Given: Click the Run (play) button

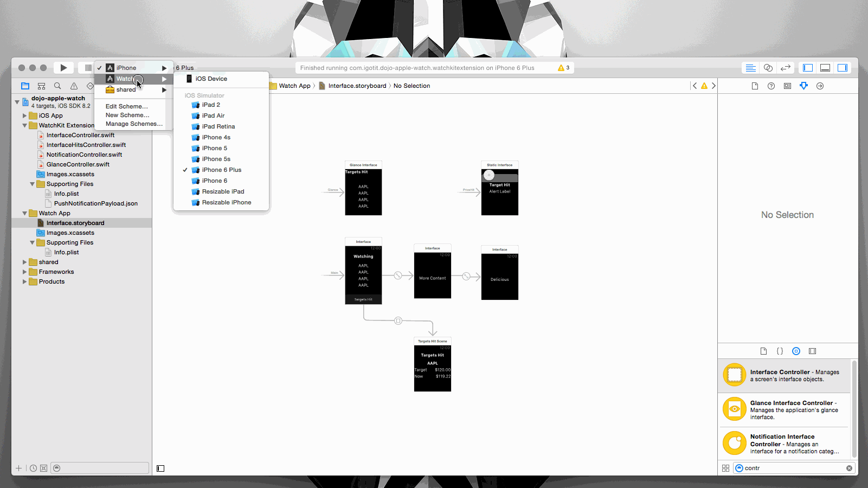Looking at the screenshot, I should coord(63,68).
